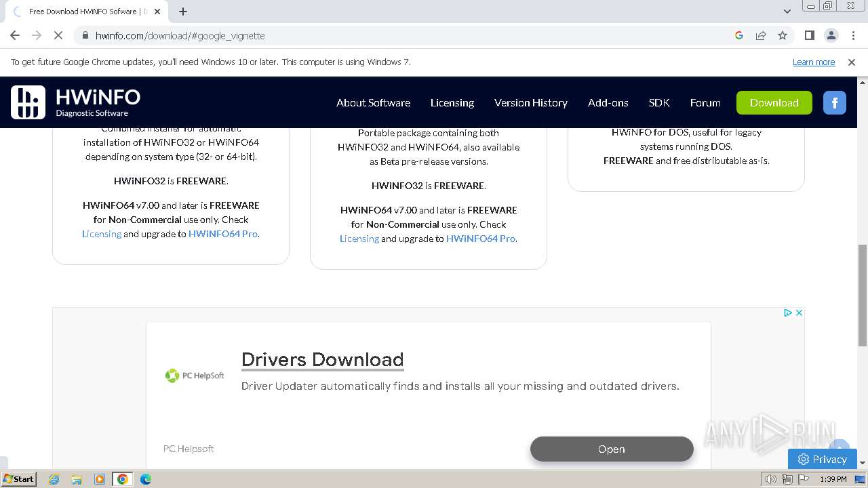The image size is (868, 488).
Task: Open Licensing link in portable card
Action: (x=359, y=239)
